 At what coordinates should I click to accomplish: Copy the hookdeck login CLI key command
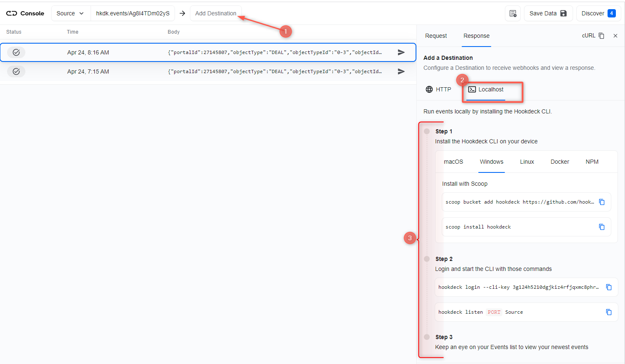point(609,287)
